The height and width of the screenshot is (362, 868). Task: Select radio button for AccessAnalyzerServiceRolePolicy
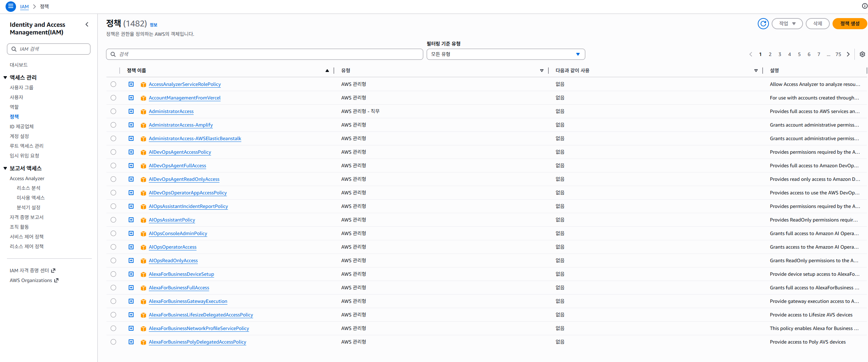[113, 84]
